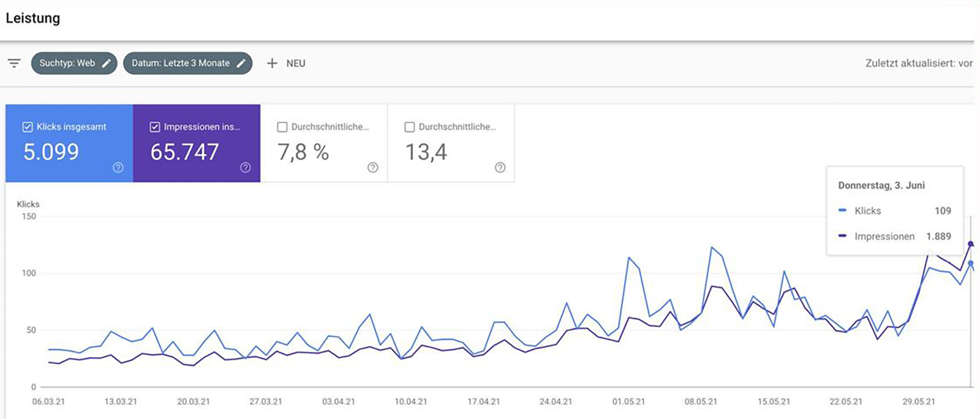Screen dimensions: 980x419
Task: Select the Impressionen 65.747 card
Action: click(196, 151)
